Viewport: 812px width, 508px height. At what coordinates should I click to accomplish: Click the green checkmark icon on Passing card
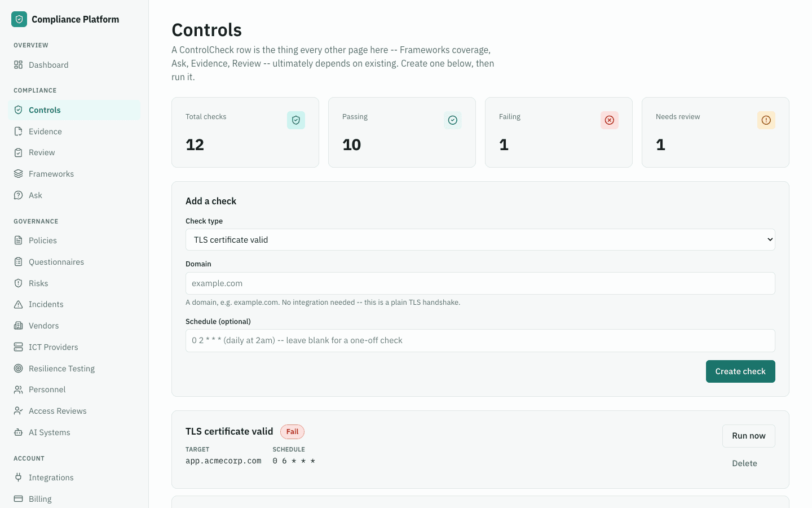click(x=453, y=120)
